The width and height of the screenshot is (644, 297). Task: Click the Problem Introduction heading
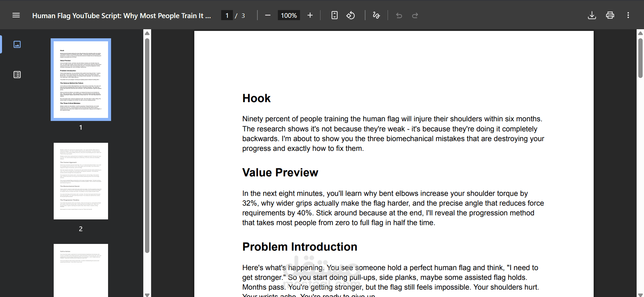tap(300, 247)
